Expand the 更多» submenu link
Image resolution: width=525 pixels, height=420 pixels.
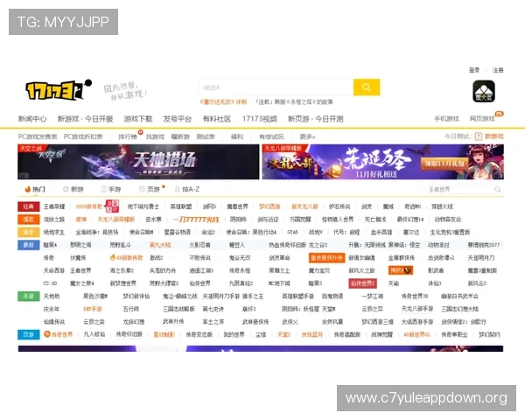point(307,136)
